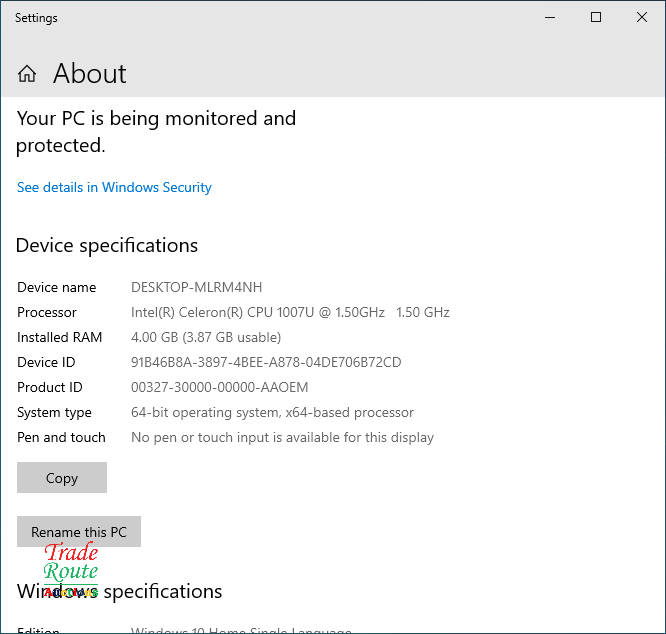Screen dimensions: 666x634
Task: Click the Settings window title text
Action: point(36,18)
